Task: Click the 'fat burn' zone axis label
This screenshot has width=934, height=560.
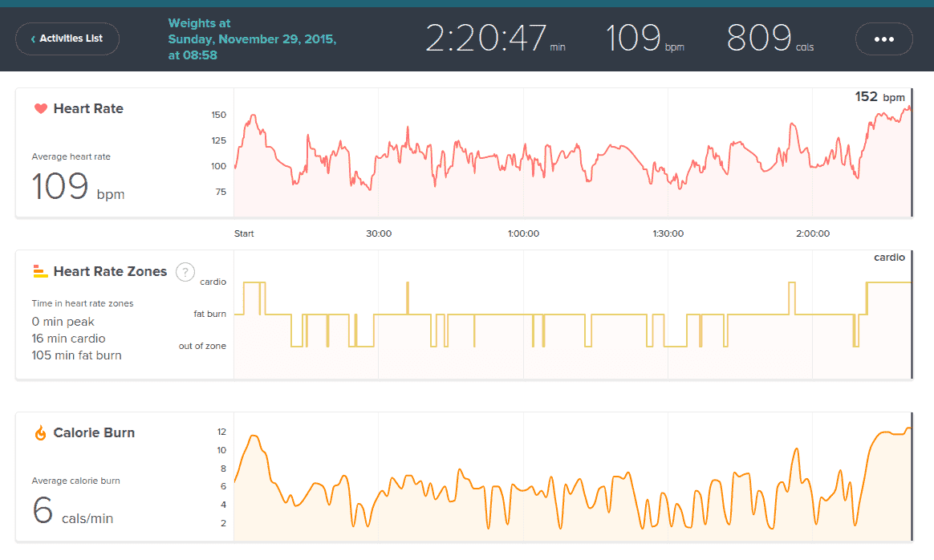Action: (x=209, y=314)
